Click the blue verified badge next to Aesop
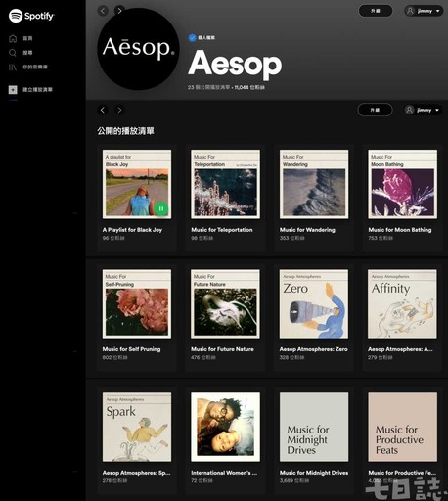This screenshot has width=448, height=501. [x=192, y=38]
